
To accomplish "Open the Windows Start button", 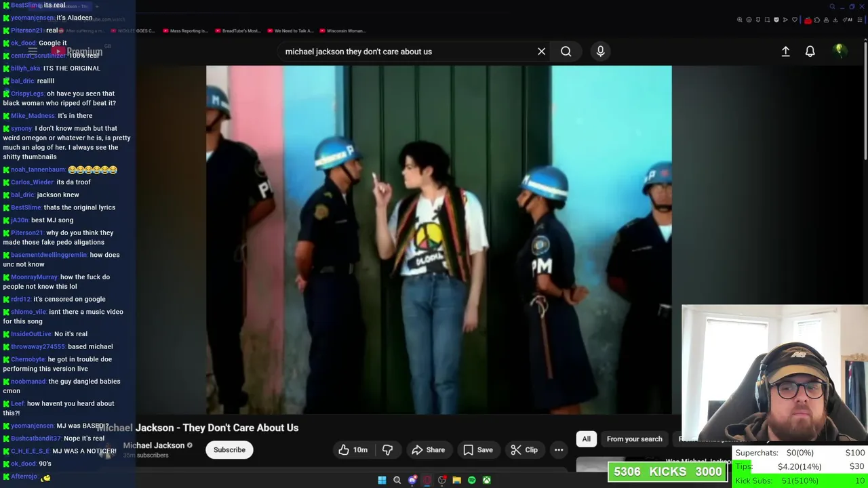I will point(382,480).
